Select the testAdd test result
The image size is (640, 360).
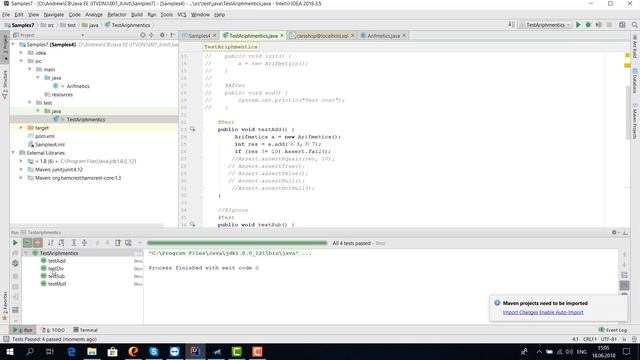click(x=57, y=261)
